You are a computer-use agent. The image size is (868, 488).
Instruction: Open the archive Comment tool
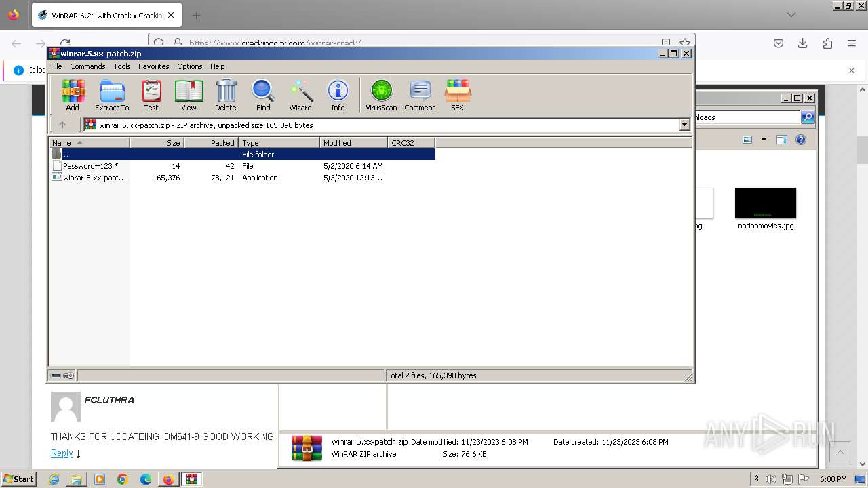[420, 95]
